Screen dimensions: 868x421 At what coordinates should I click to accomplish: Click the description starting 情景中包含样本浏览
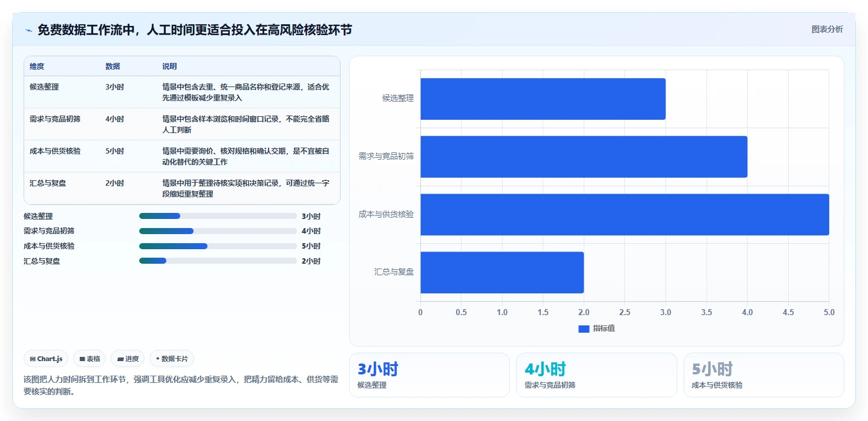click(246, 124)
